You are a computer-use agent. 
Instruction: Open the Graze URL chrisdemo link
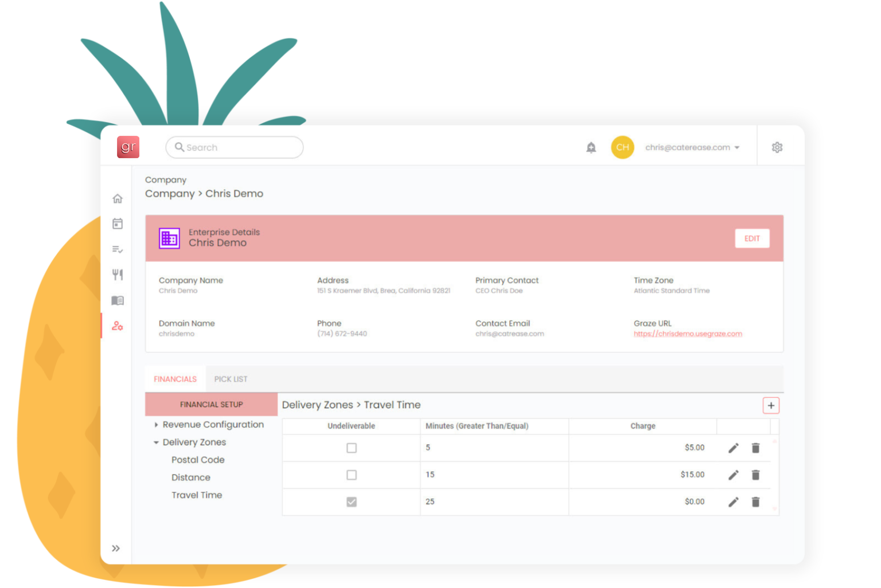687,334
